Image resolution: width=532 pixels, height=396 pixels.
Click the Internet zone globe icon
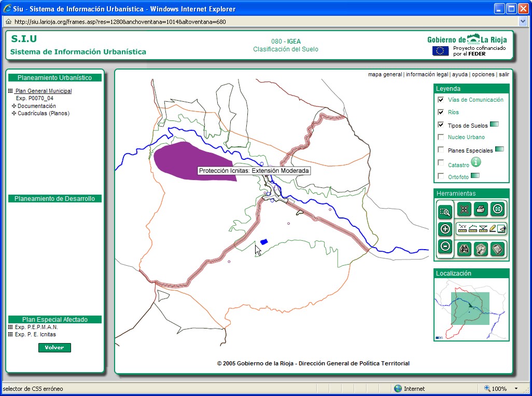(x=398, y=389)
